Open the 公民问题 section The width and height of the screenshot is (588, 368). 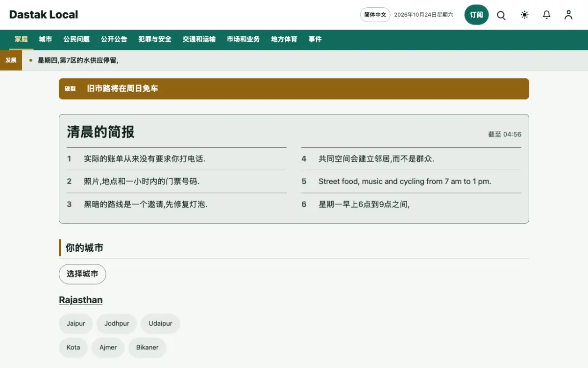point(76,39)
